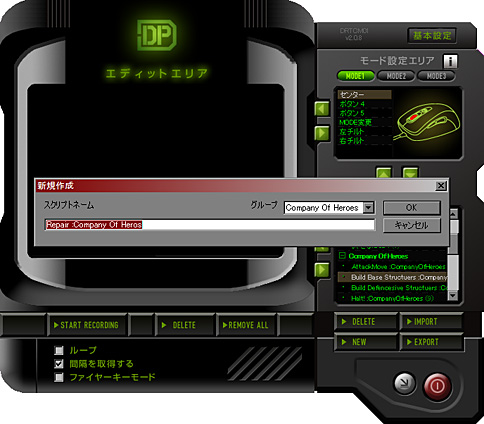
Task: Enable the ファイヤーキーモード checkbox
Action: click(59, 377)
